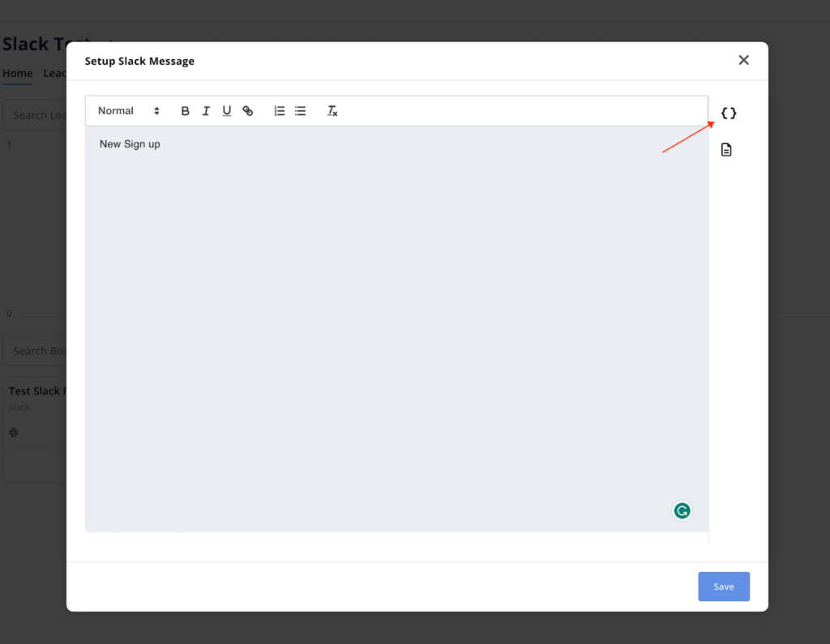Click the 'New Sign up' message text
The height and width of the screenshot is (644, 830).
pyautogui.click(x=130, y=144)
